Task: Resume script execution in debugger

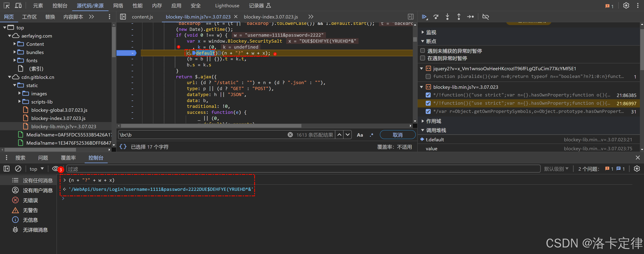Action: 424,17
